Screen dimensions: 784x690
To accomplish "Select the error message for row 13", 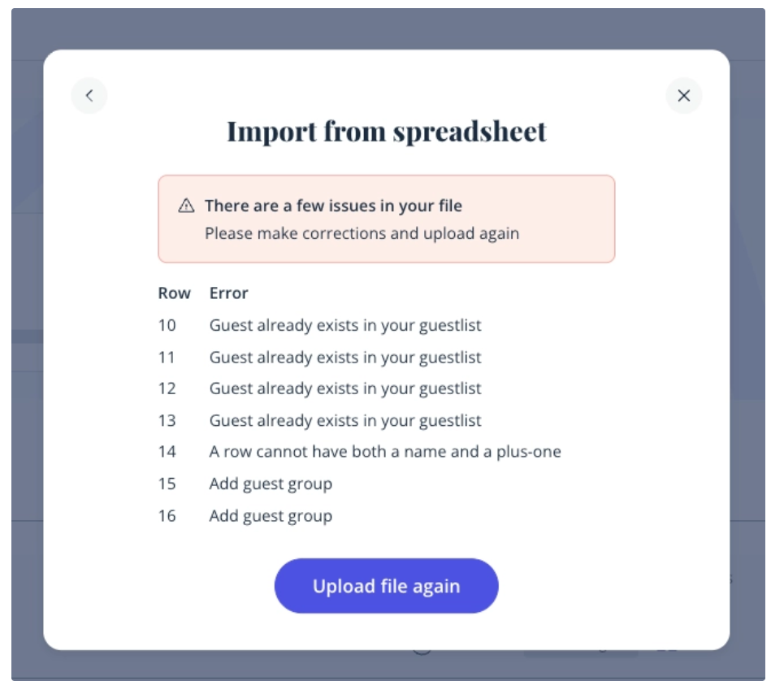I will pos(345,421).
